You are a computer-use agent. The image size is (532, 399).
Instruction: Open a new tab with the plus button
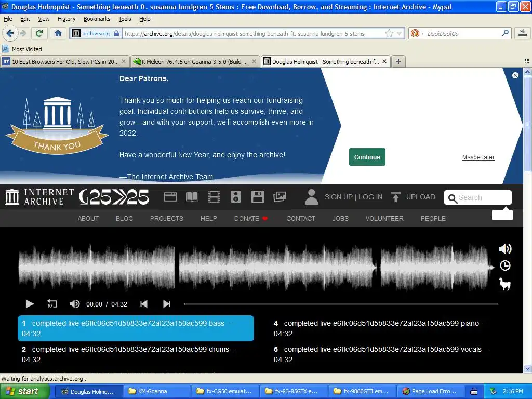coord(398,61)
